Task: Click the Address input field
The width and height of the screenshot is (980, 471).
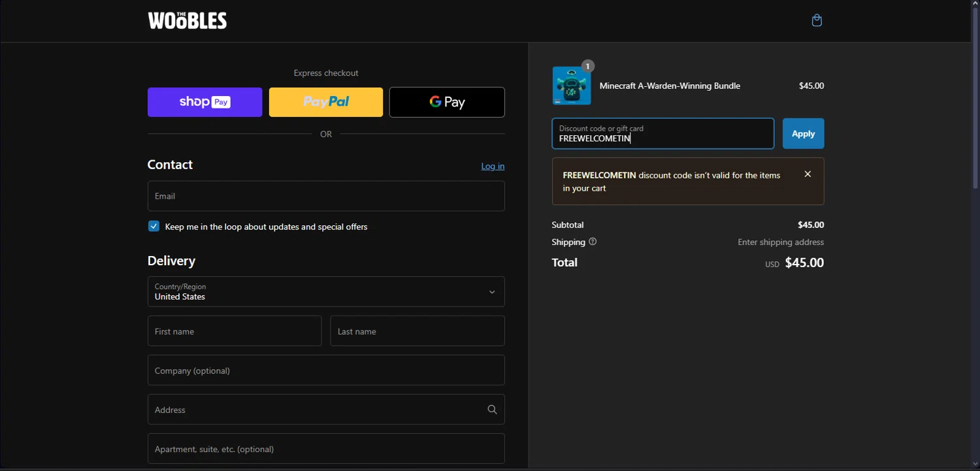Action: coord(314,410)
